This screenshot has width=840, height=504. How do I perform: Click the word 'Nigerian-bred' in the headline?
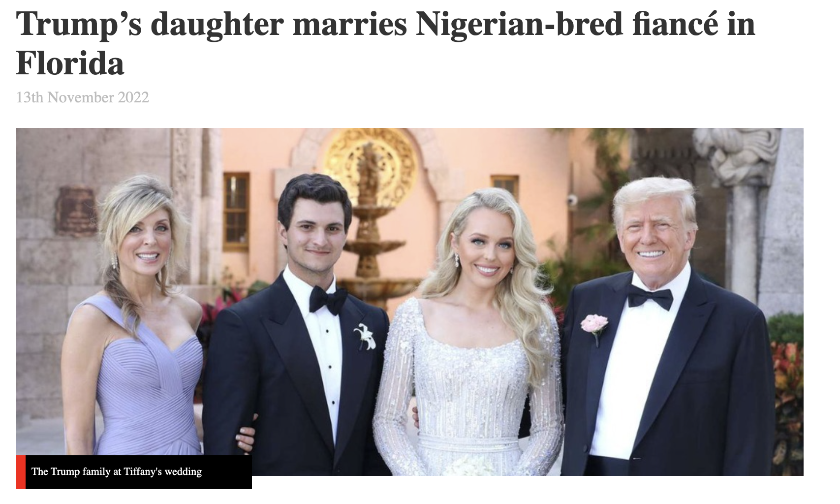(519, 24)
